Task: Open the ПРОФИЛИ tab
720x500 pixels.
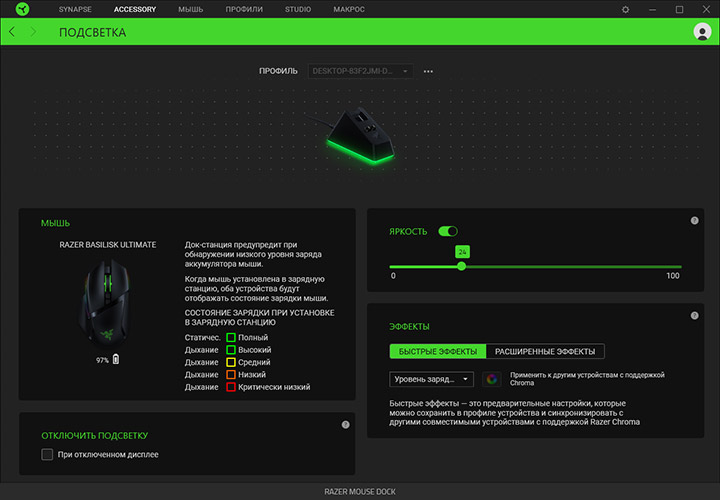Action: (x=244, y=9)
